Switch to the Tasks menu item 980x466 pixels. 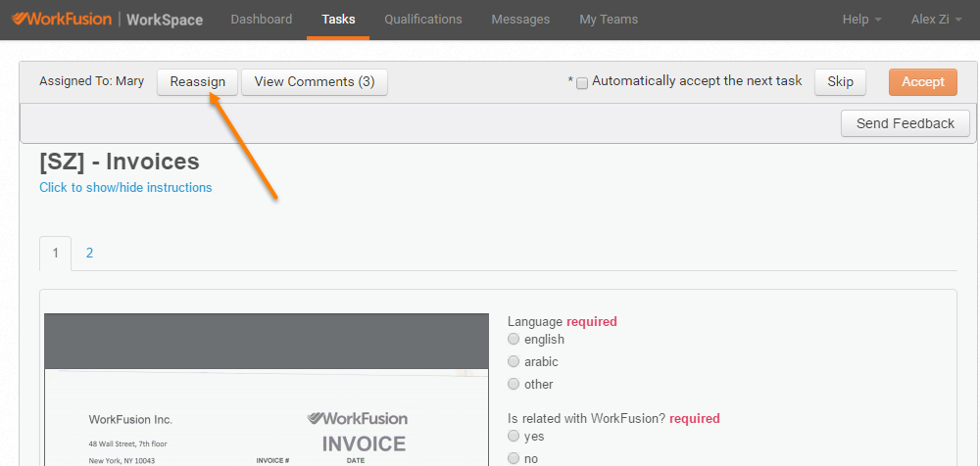pos(338,20)
